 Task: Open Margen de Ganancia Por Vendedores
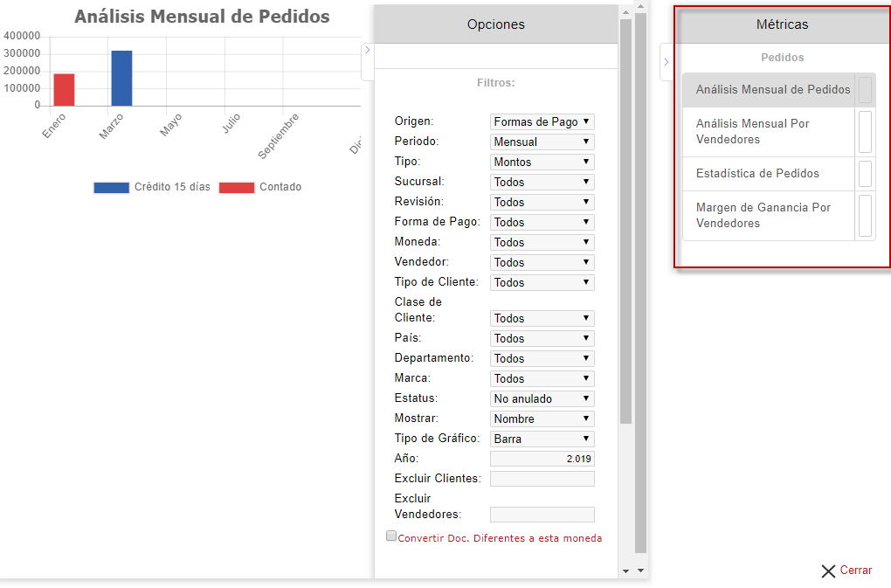click(763, 216)
